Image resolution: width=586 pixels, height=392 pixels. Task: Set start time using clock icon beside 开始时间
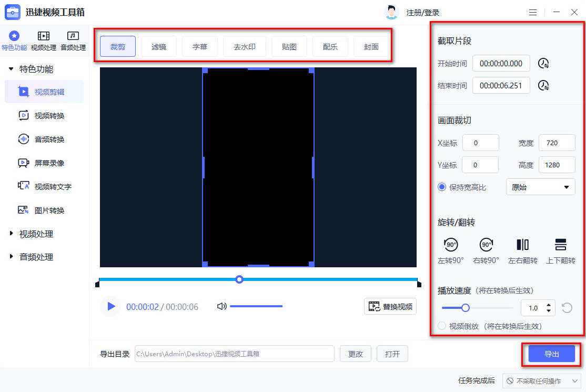pos(543,64)
